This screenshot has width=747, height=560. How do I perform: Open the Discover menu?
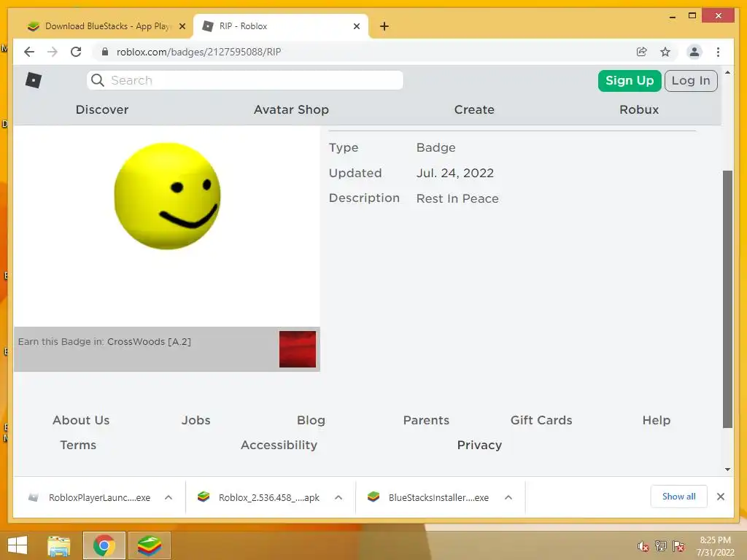click(x=102, y=109)
